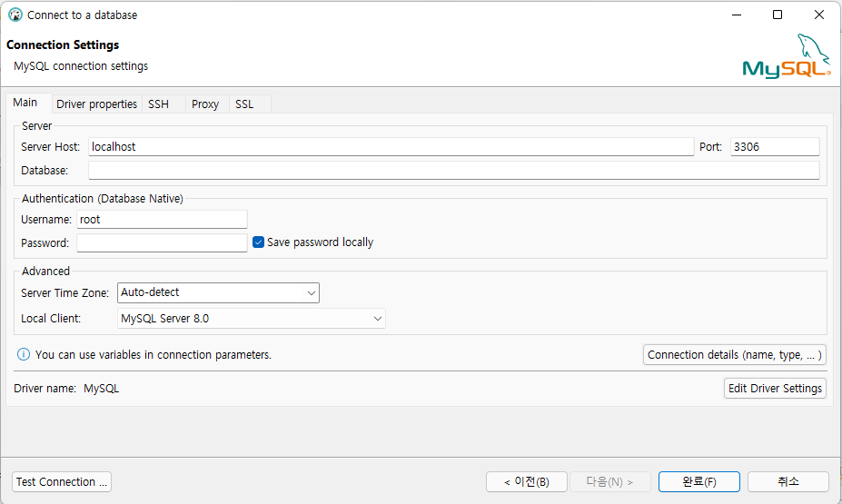
Task: Click the DBeaver icon in the title bar
Action: (15, 15)
